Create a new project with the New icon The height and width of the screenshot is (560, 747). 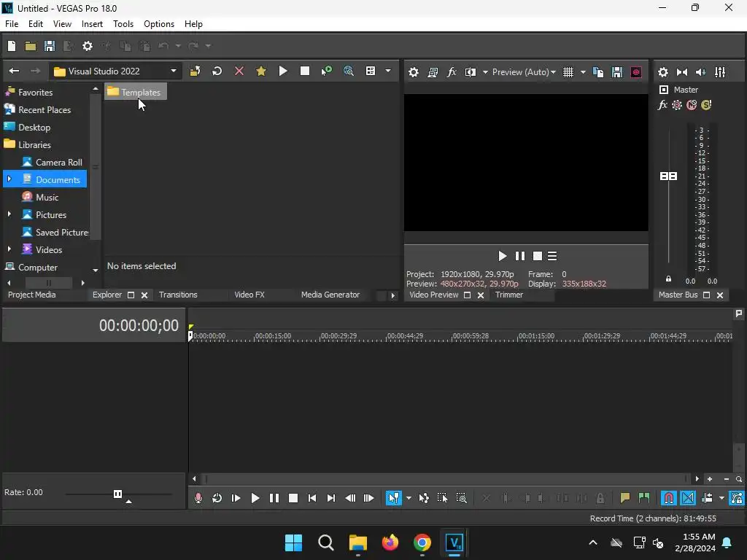click(x=12, y=46)
